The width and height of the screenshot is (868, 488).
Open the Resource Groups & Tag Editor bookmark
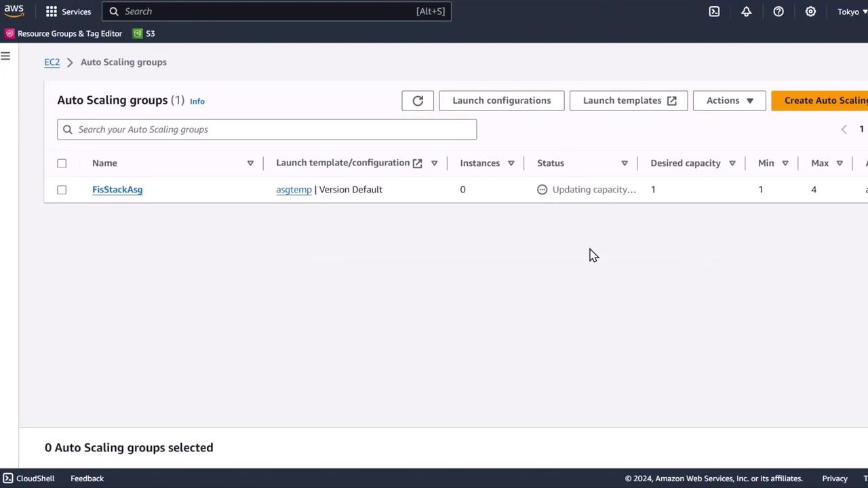64,33
